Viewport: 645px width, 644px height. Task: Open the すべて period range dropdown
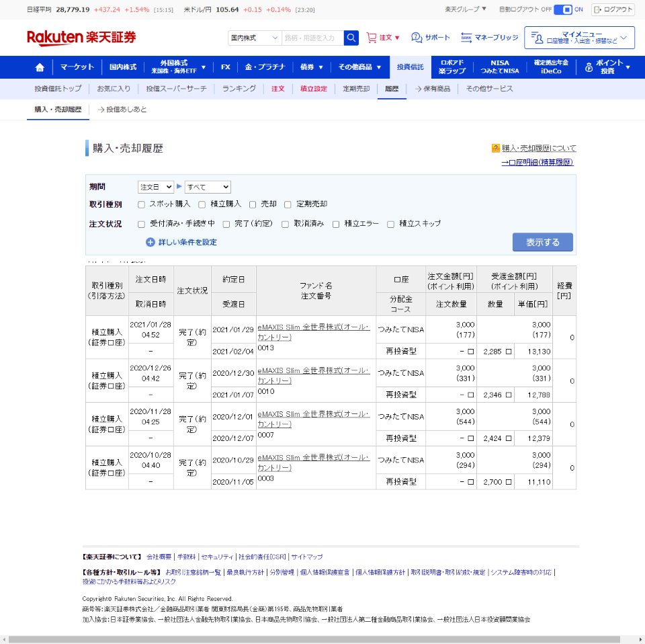click(208, 187)
